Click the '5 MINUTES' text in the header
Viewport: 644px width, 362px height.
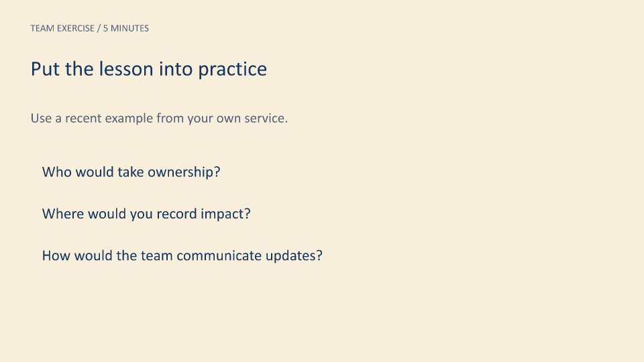tap(126, 28)
